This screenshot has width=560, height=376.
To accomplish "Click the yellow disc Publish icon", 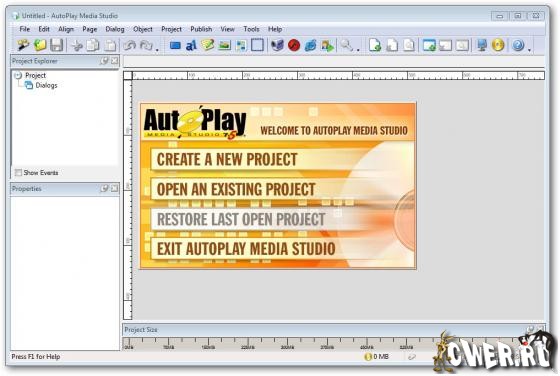I will tap(498, 45).
